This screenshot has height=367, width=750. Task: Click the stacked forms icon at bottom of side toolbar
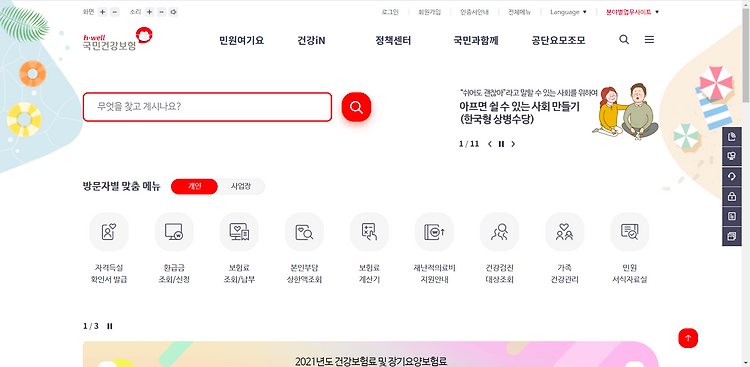pos(731,236)
